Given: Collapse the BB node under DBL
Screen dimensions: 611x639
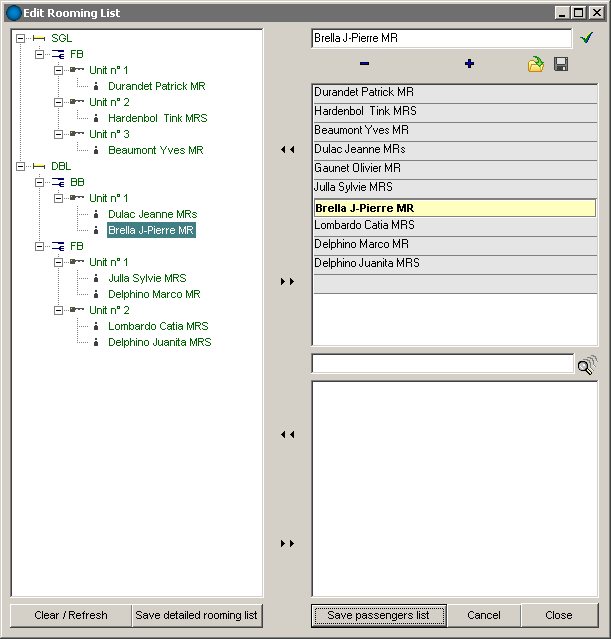Looking at the screenshot, I should pyautogui.click(x=39, y=182).
